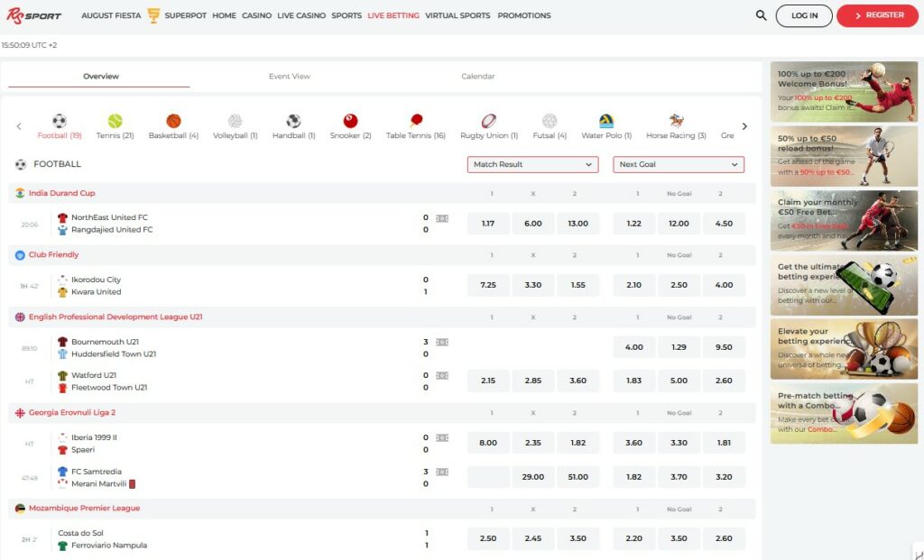The image size is (924, 560).
Task: Click the RS Sport logo
Action: coord(33,16)
